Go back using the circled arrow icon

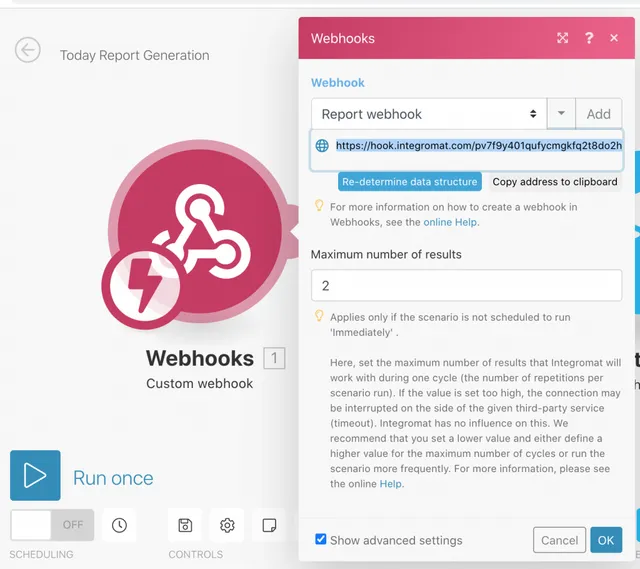[x=28, y=50]
